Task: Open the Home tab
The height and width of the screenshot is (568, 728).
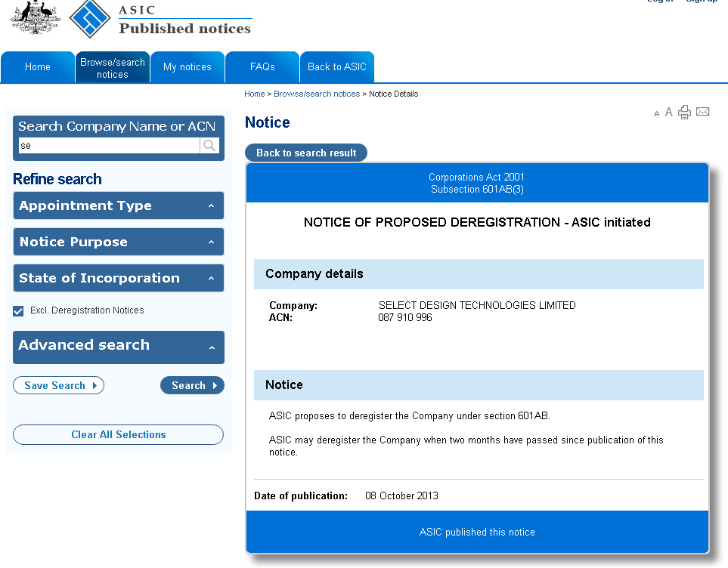Action: click(38, 67)
